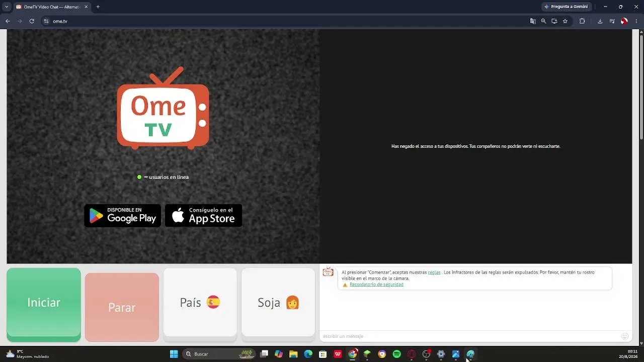Viewport: 644px width, 362px height.
Task: Open the Windows Start menu
Action: 174,354
